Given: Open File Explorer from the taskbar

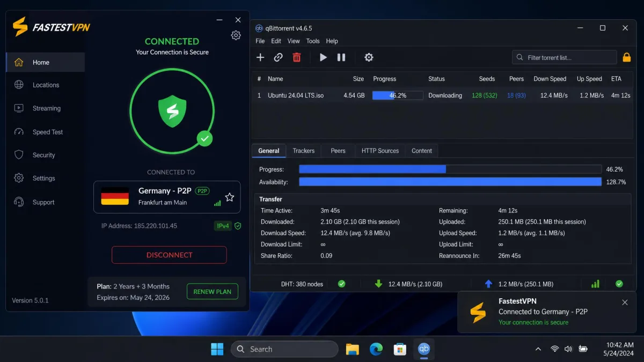Looking at the screenshot, I should 352,349.
